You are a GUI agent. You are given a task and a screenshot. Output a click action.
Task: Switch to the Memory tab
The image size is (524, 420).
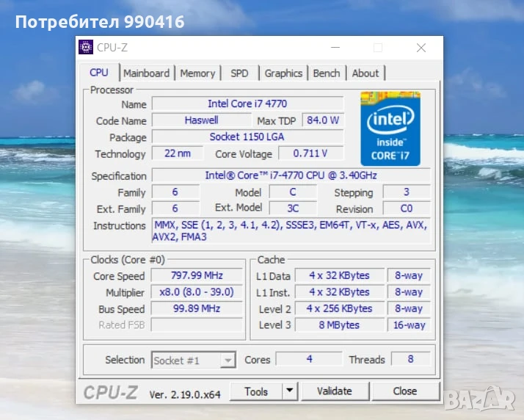(197, 73)
